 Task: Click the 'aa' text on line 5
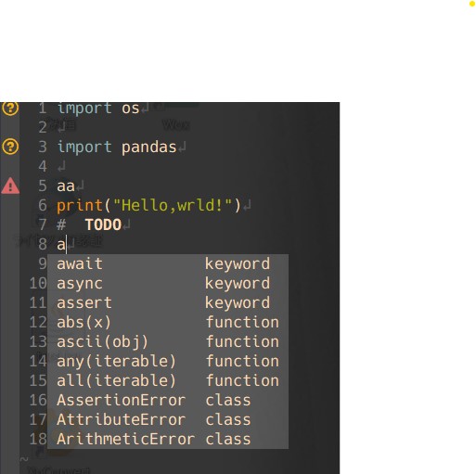pos(66,186)
